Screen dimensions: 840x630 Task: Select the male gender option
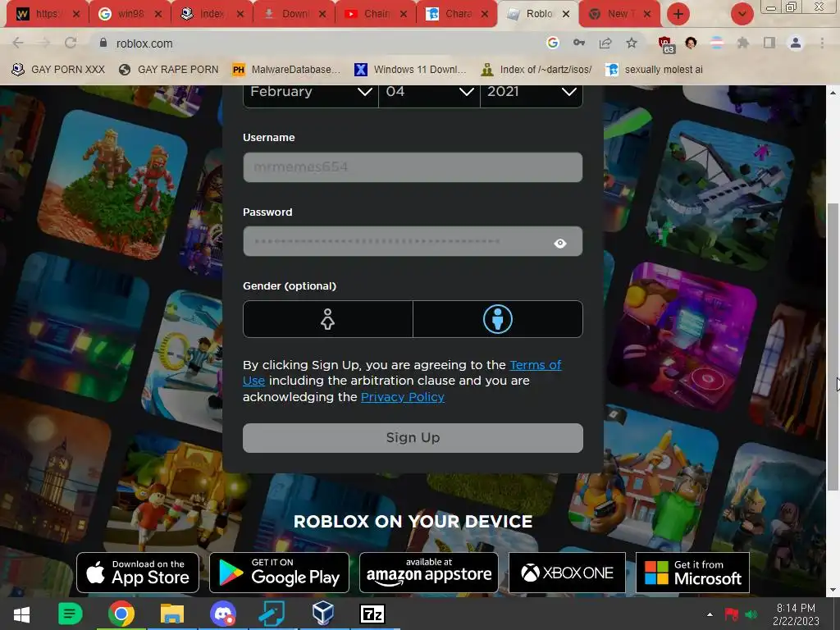pyautogui.click(x=498, y=319)
